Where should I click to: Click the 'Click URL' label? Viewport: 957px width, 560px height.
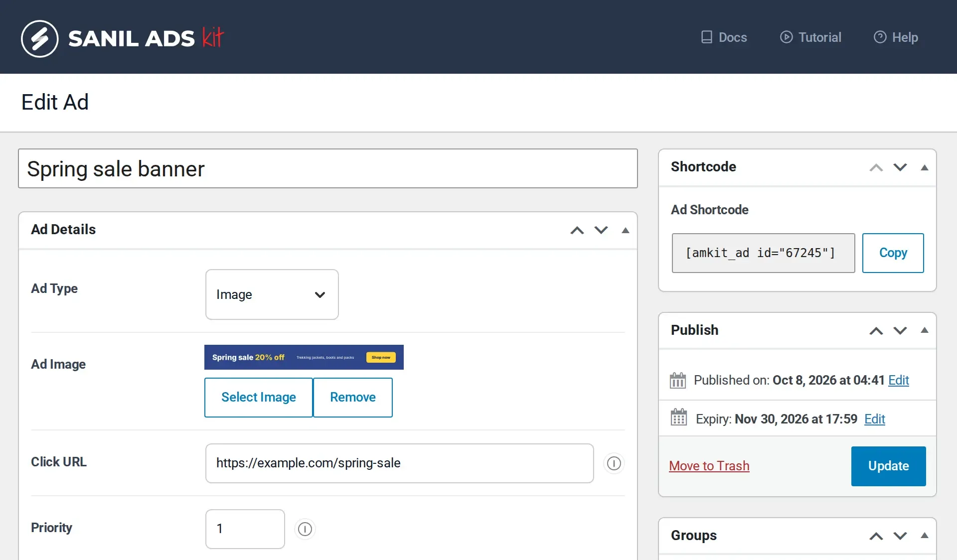pos(59,462)
